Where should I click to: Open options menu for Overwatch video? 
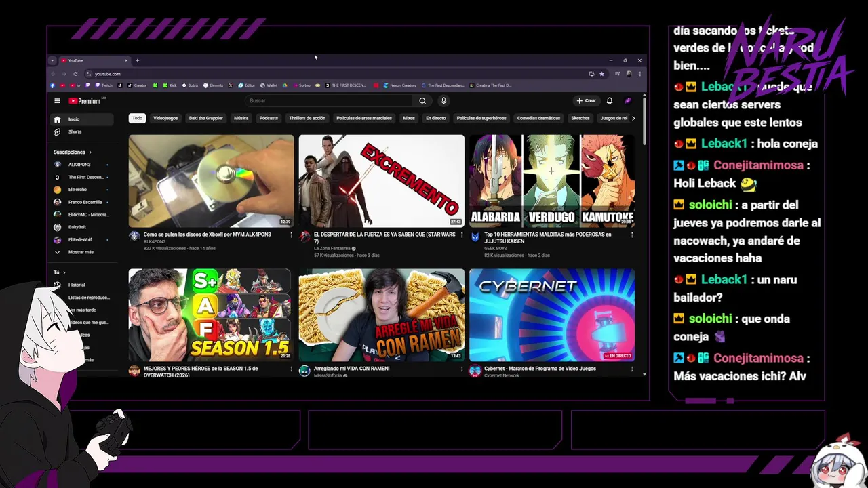click(292, 369)
